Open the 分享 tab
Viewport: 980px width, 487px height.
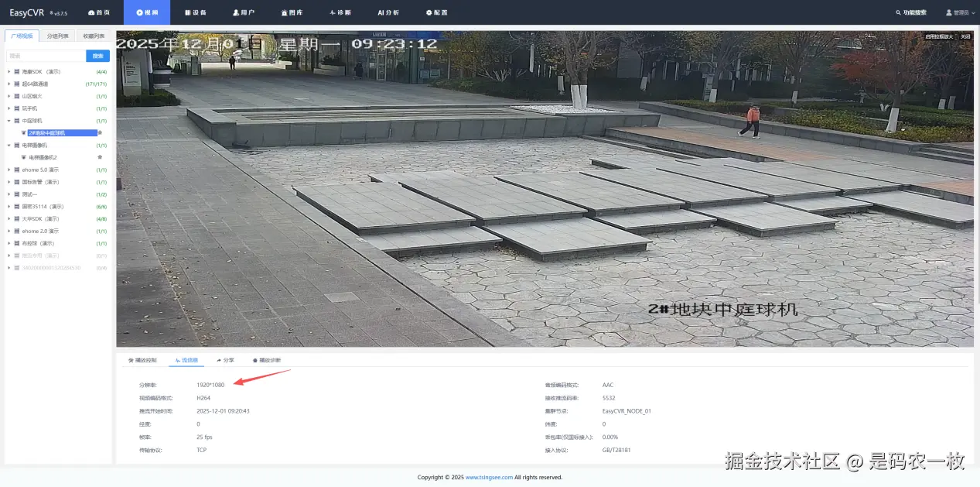click(x=225, y=360)
